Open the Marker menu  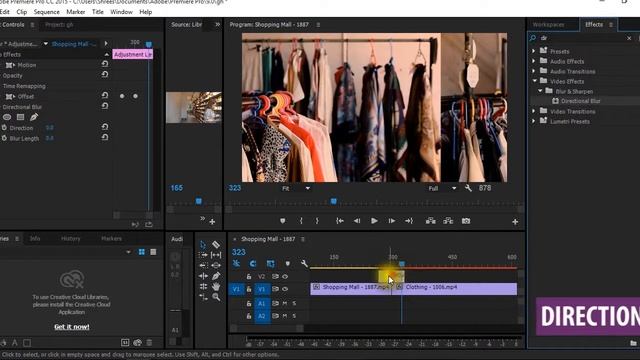pyautogui.click(x=76, y=12)
